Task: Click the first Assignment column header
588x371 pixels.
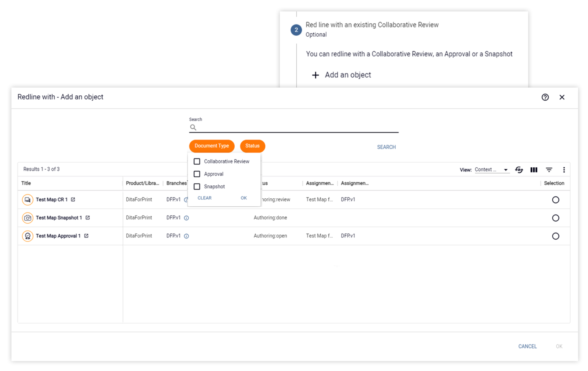Action: point(320,183)
